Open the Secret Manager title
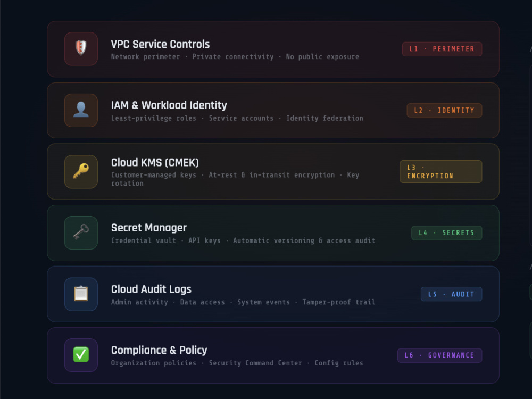The height and width of the screenshot is (399, 532). point(149,228)
